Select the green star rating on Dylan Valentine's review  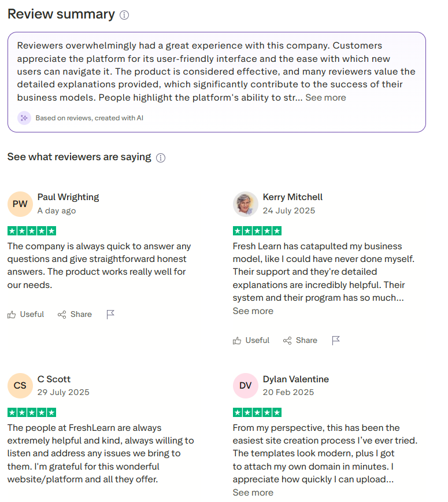point(257,412)
